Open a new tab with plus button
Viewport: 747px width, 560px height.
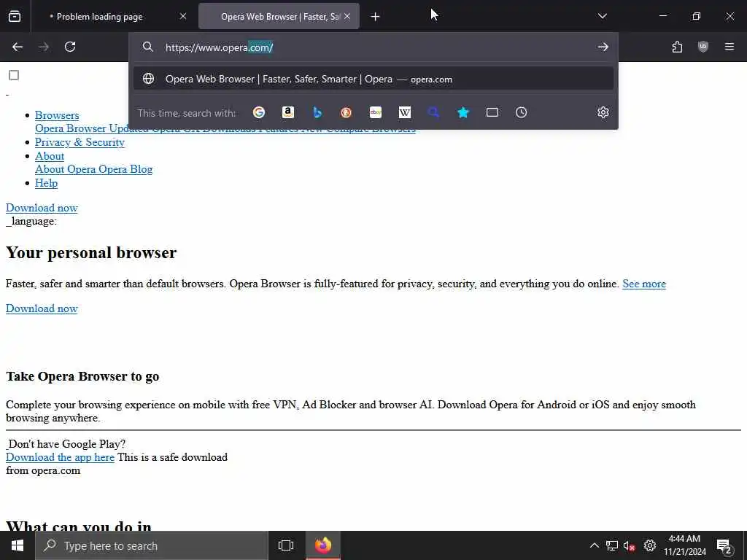[x=375, y=17]
